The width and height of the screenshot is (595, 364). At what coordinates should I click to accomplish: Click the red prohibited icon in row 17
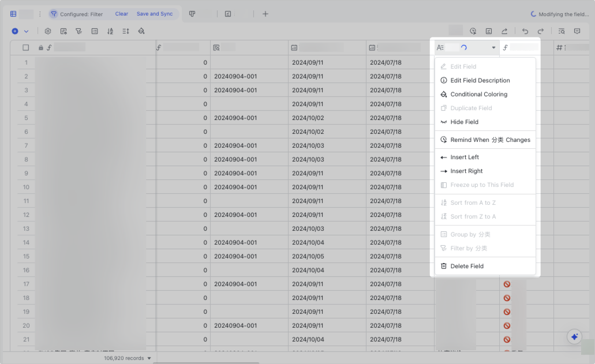pyautogui.click(x=507, y=284)
